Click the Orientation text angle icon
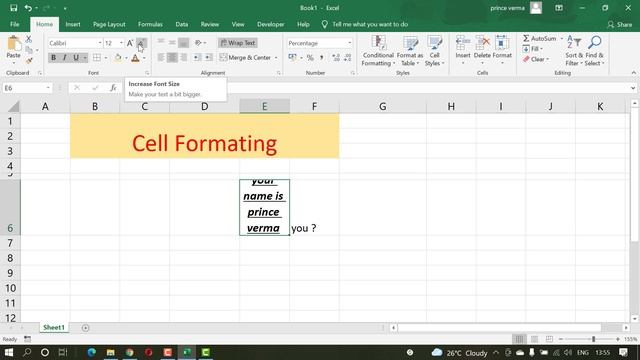 (x=198, y=42)
